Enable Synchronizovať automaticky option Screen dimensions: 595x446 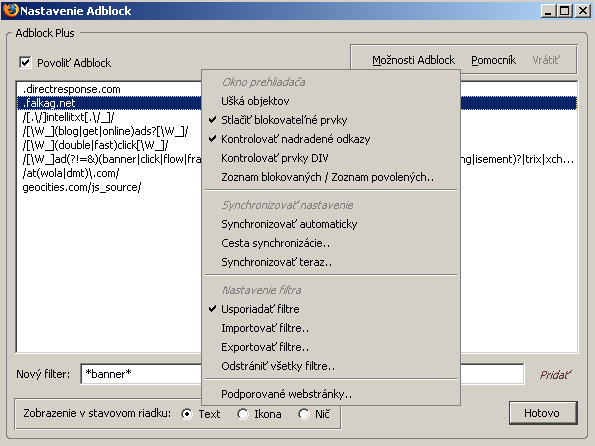[331, 224]
